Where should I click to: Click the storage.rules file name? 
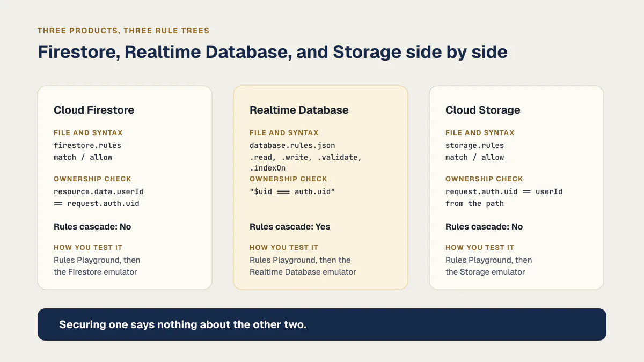pos(474,145)
